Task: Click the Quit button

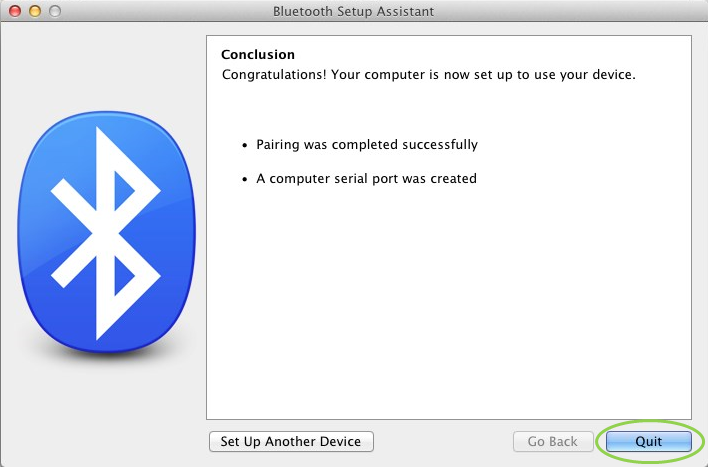Action: click(x=648, y=441)
